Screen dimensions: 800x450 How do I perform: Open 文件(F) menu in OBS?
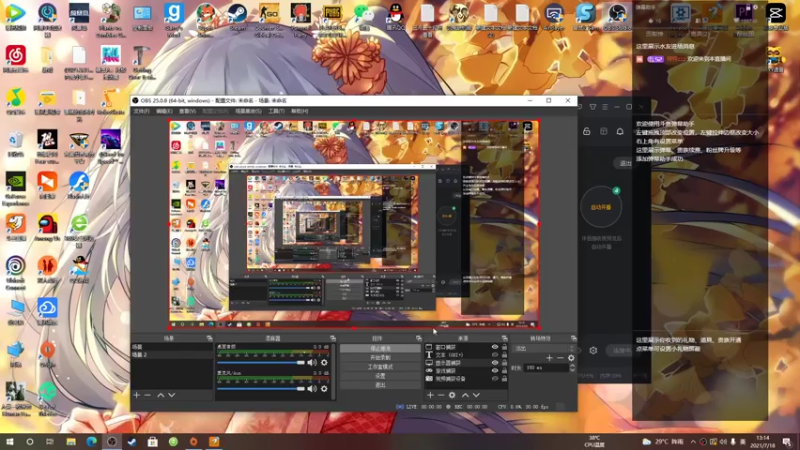tap(141, 111)
